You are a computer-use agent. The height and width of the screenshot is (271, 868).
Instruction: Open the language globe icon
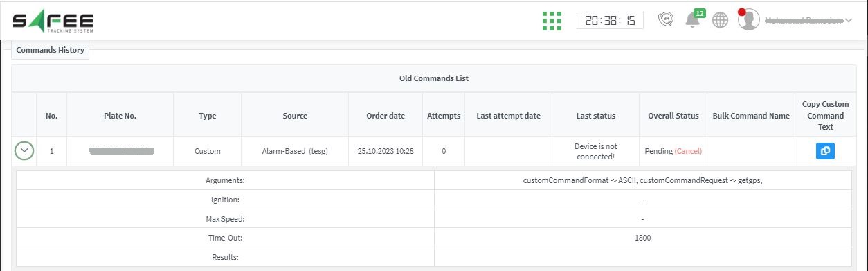point(721,20)
